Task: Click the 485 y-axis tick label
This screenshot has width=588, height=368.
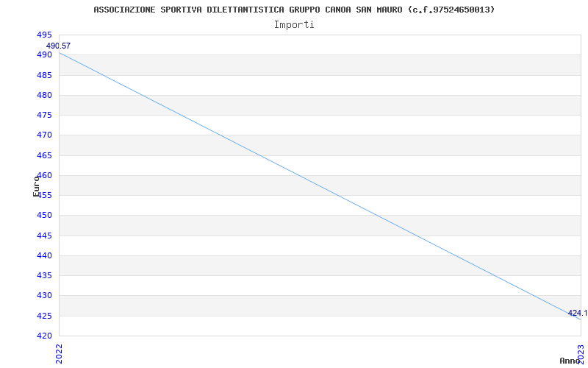Action: 44,75
